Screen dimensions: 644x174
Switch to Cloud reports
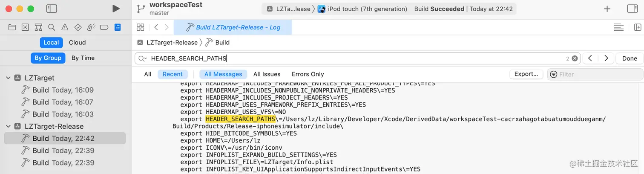78,42
